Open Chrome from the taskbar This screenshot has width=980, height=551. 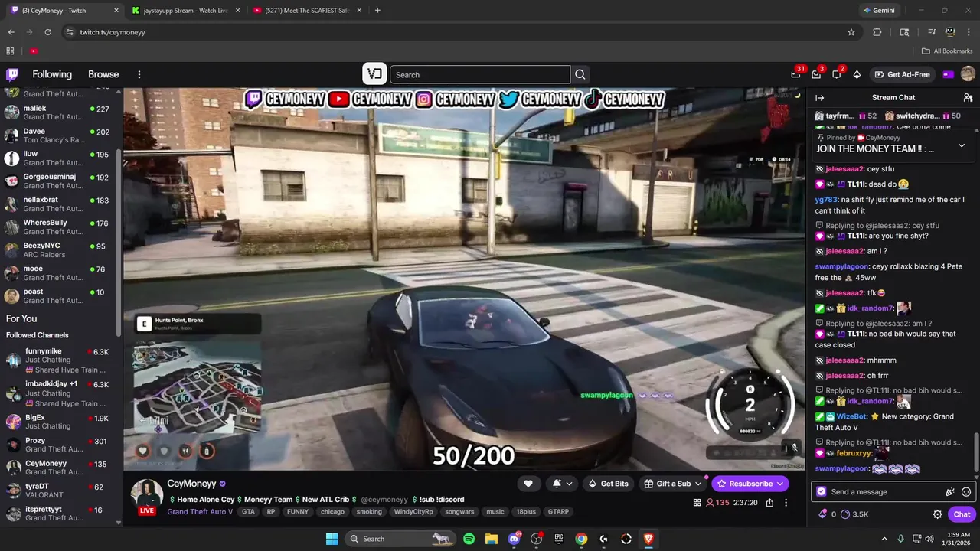tap(581, 539)
